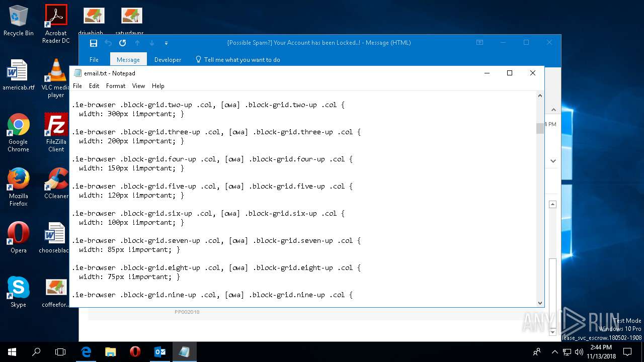Show hidden system tray icons
The width and height of the screenshot is (644, 362).
555,352
